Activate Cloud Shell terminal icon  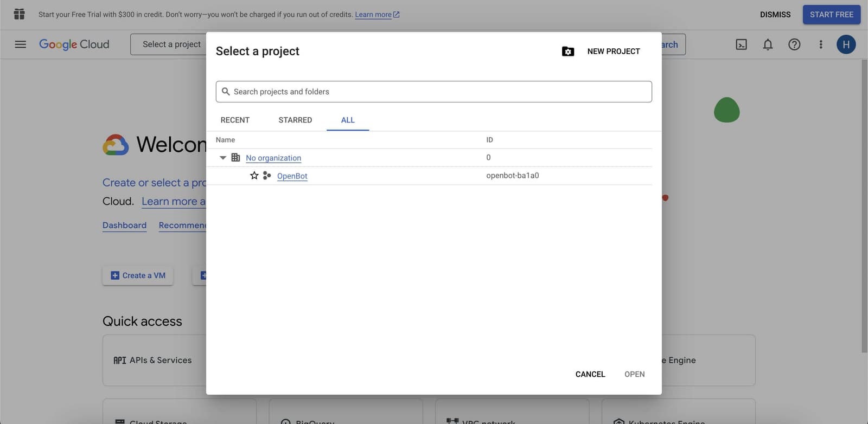(741, 44)
